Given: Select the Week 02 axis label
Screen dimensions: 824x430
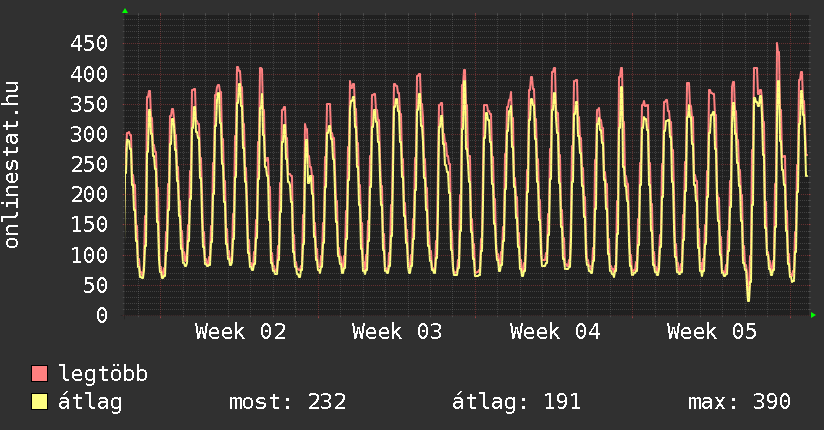Looking at the screenshot, I should [x=240, y=331].
